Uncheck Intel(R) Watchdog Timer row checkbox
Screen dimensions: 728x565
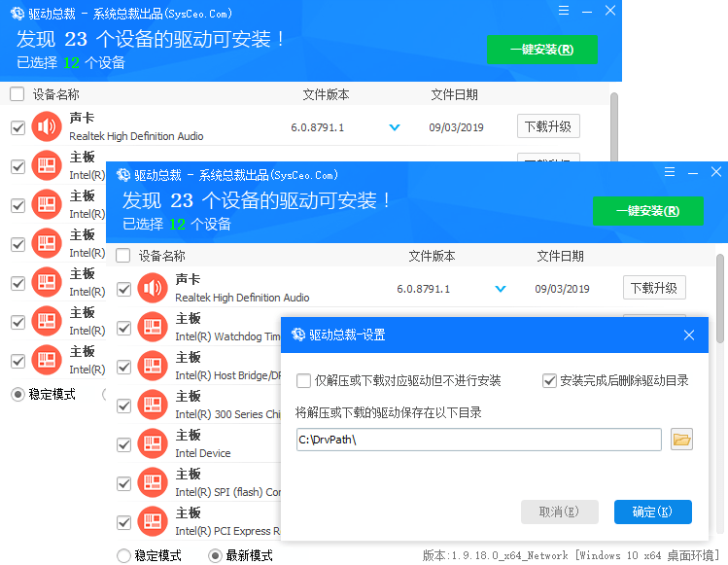[124, 328]
